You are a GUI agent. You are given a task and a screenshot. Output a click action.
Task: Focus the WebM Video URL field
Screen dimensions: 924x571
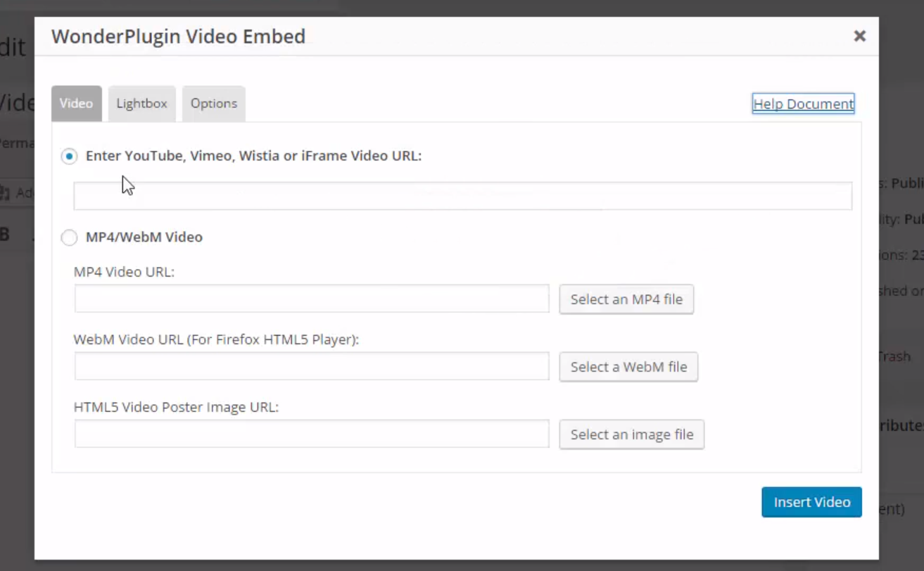[312, 366]
